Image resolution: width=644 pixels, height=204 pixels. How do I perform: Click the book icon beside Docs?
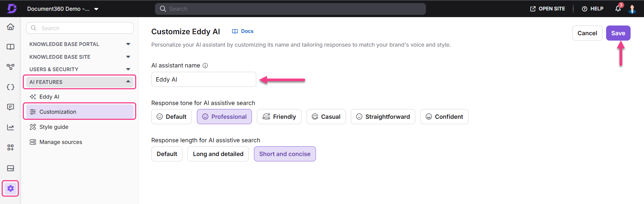(235, 31)
